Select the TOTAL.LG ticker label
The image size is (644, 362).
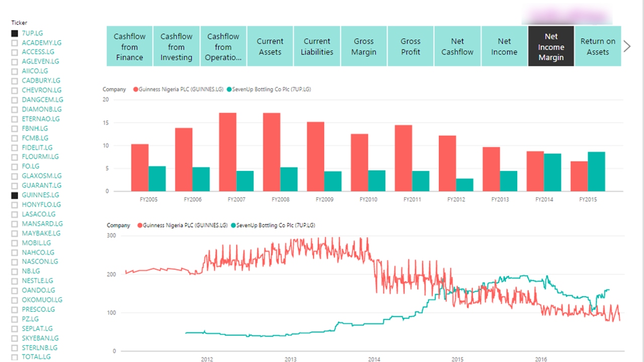tap(36, 357)
